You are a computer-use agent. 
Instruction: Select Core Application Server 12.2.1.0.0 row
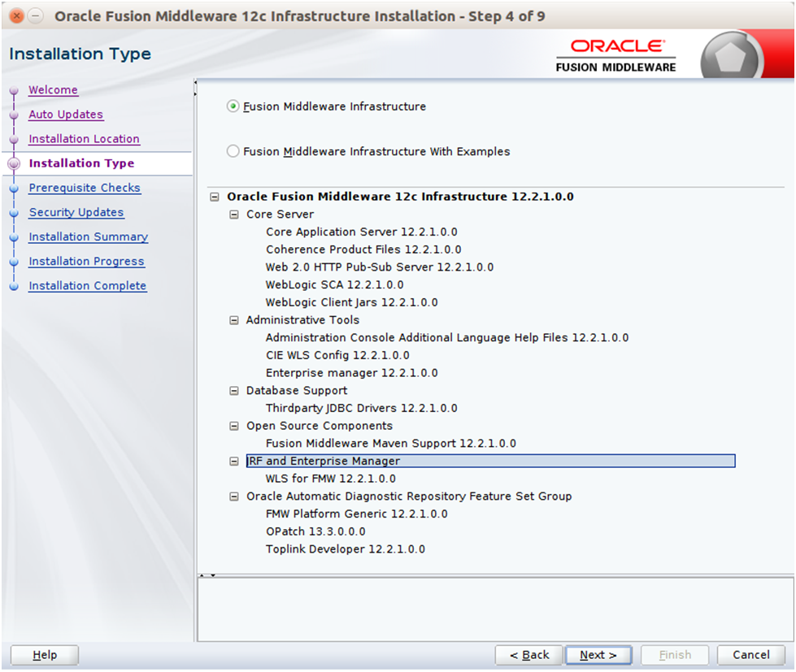(x=362, y=232)
